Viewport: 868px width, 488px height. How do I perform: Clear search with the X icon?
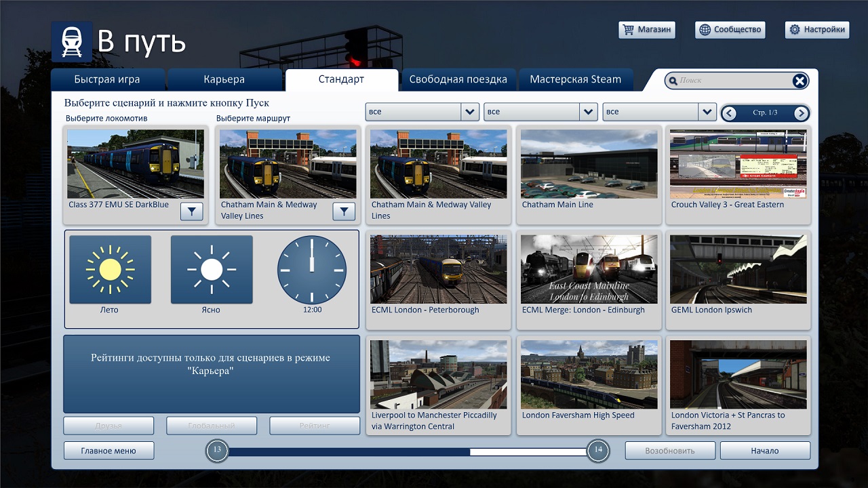click(x=800, y=81)
